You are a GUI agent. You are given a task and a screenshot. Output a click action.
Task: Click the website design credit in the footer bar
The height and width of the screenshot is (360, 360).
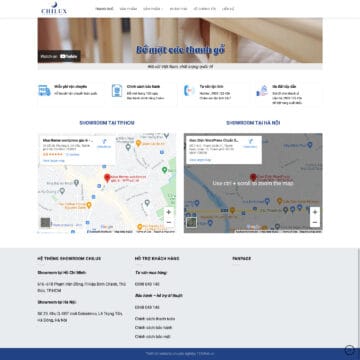(180, 354)
